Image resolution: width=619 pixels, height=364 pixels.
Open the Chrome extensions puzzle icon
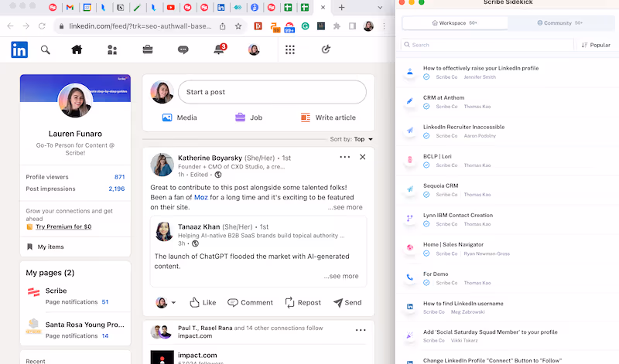337,26
